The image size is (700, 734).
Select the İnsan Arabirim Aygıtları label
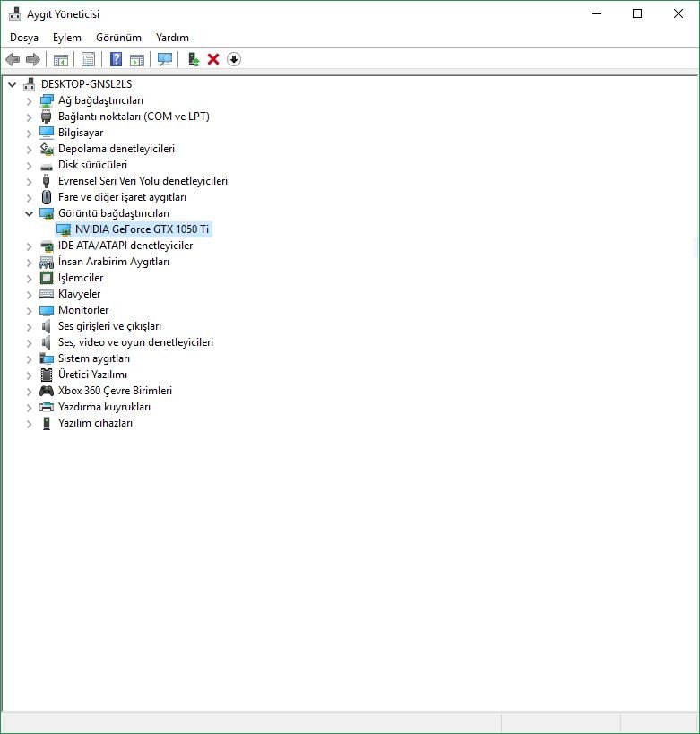114,262
